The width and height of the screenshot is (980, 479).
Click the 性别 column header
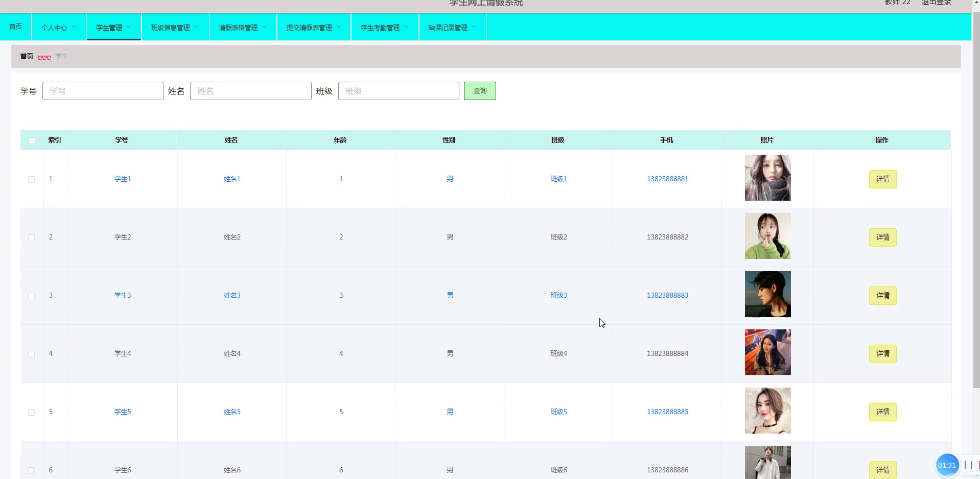click(449, 140)
